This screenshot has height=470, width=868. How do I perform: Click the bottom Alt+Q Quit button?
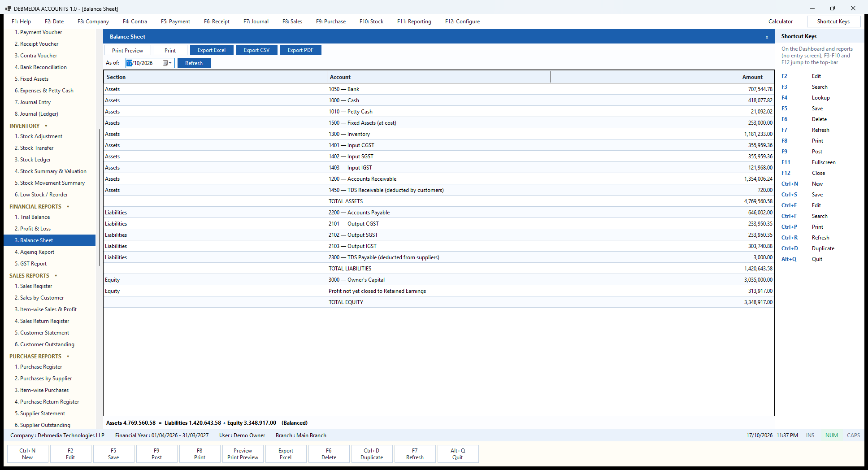click(x=458, y=454)
